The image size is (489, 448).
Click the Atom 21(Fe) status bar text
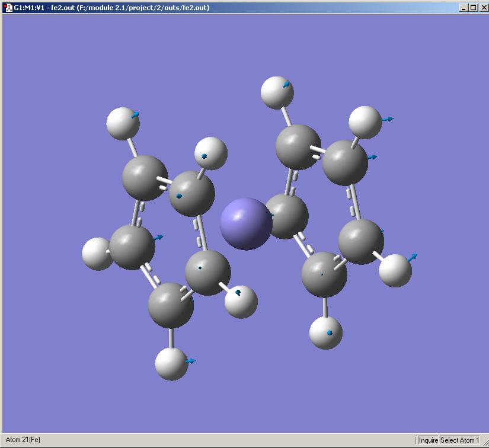(x=23, y=440)
